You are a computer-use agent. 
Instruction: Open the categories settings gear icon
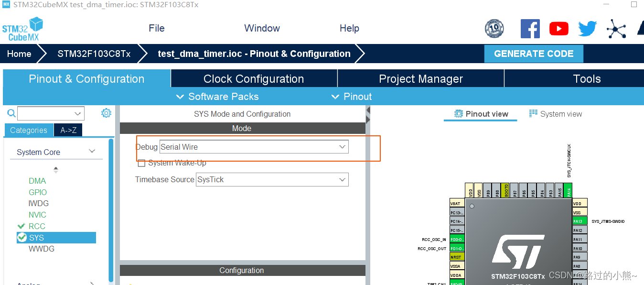(106, 113)
